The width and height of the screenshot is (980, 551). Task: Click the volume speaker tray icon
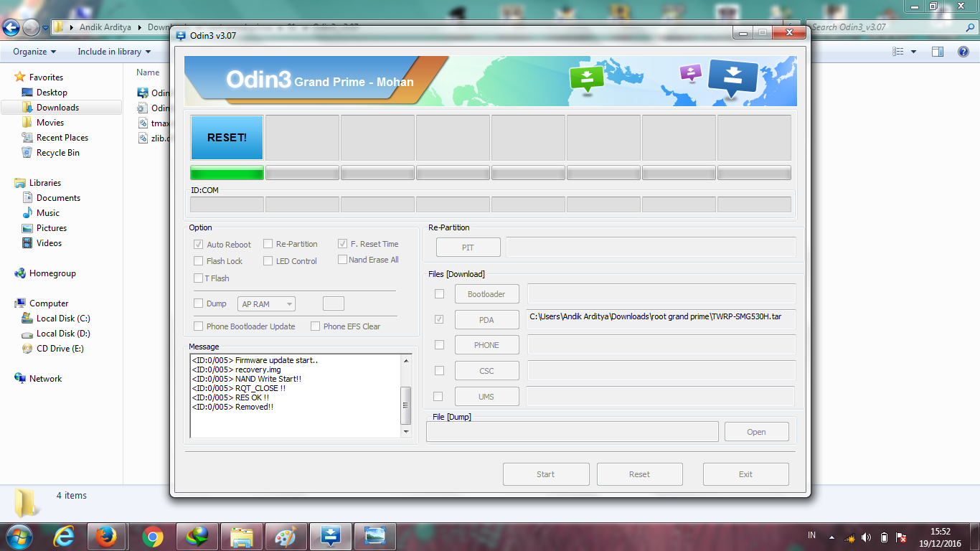tap(867, 537)
